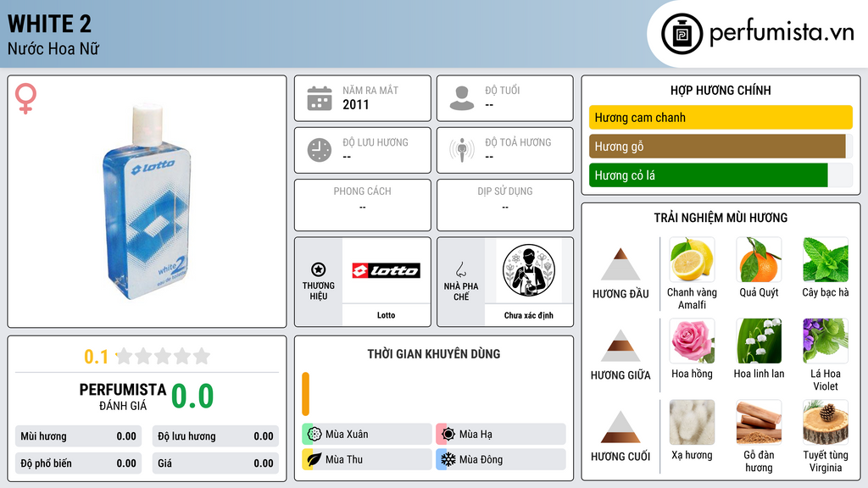Click the green Hương cỏ lá bar
This screenshot has width=868, height=488.
click(x=708, y=175)
